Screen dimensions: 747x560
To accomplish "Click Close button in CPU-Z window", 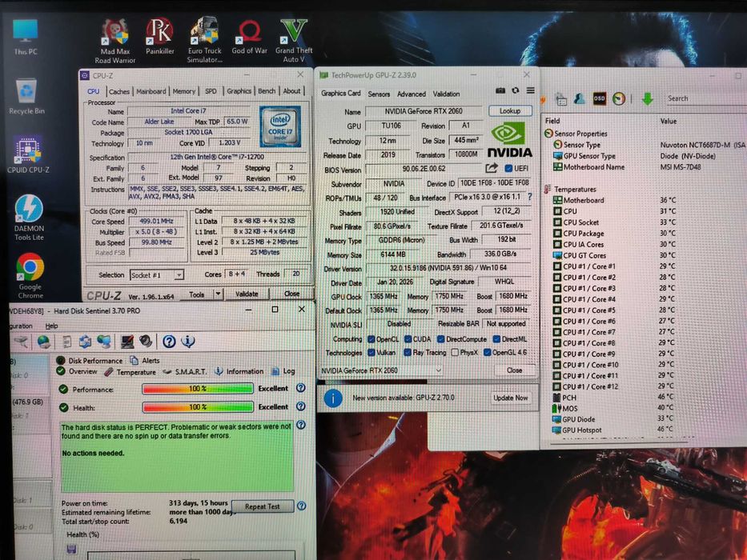I will point(292,294).
